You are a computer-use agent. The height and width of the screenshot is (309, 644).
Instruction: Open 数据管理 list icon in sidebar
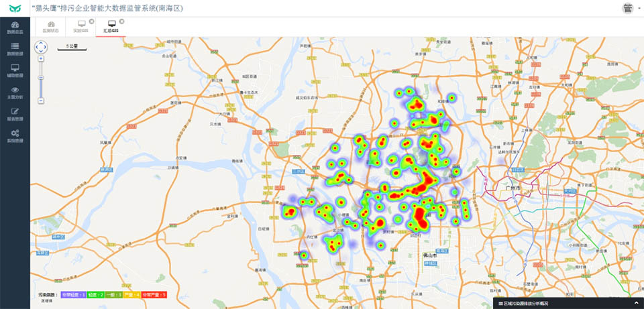[15, 48]
